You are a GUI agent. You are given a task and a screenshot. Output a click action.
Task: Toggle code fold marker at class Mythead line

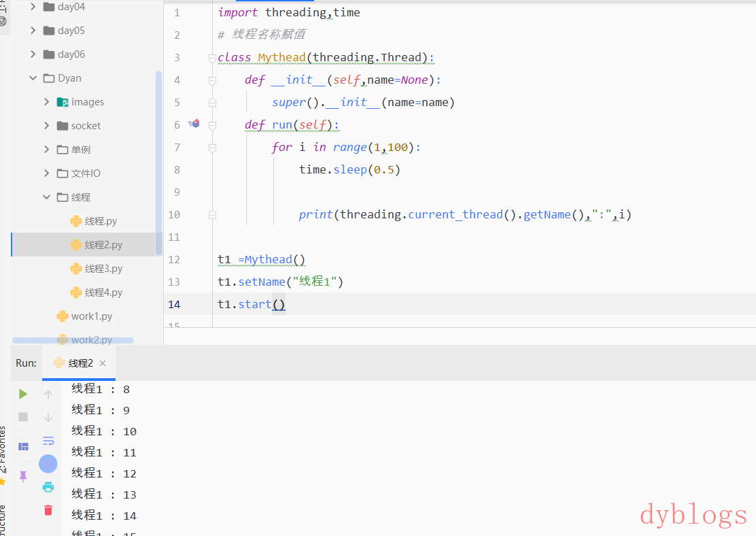(212, 58)
